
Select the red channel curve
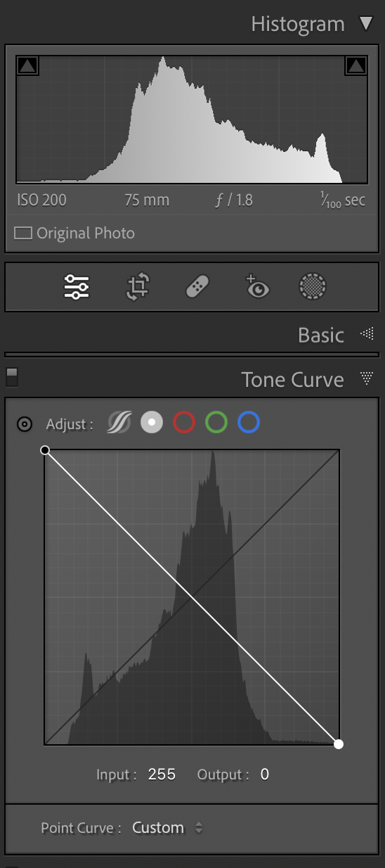pos(184,423)
